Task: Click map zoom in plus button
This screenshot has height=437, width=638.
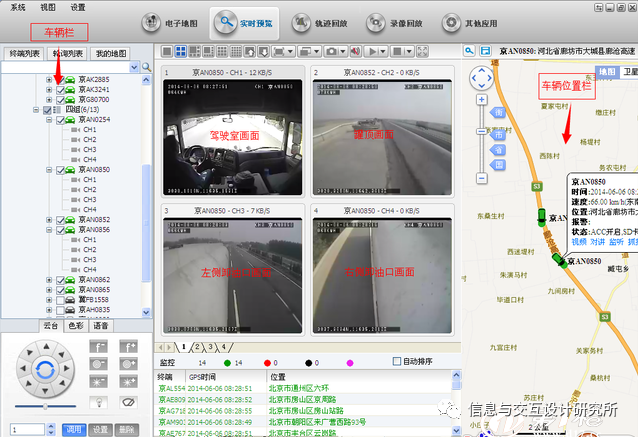Action: click(482, 100)
